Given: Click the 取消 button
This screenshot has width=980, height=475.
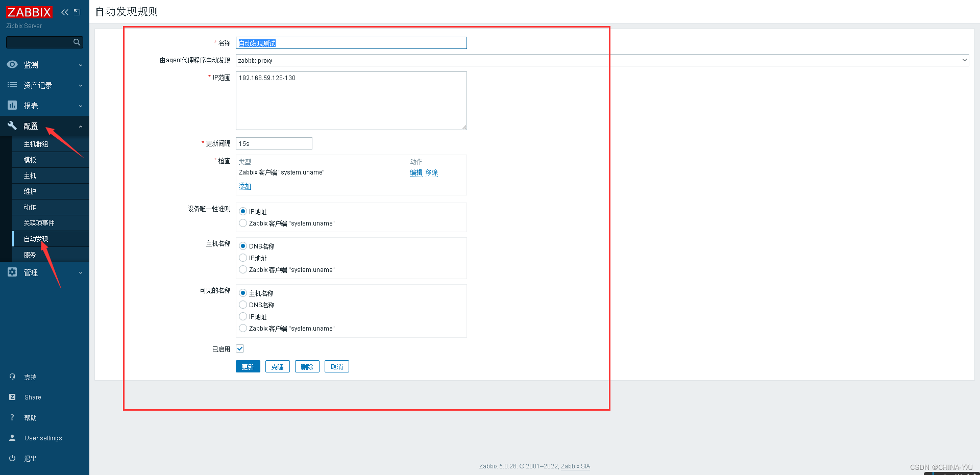Looking at the screenshot, I should [x=337, y=366].
